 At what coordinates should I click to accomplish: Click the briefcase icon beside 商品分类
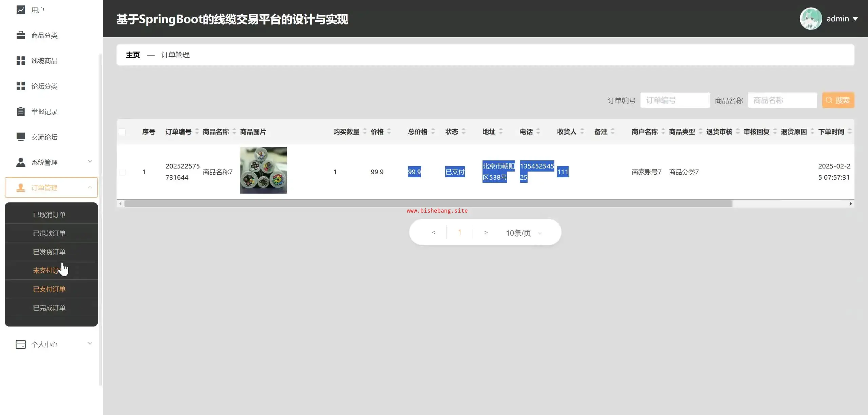pyautogui.click(x=21, y=35)
